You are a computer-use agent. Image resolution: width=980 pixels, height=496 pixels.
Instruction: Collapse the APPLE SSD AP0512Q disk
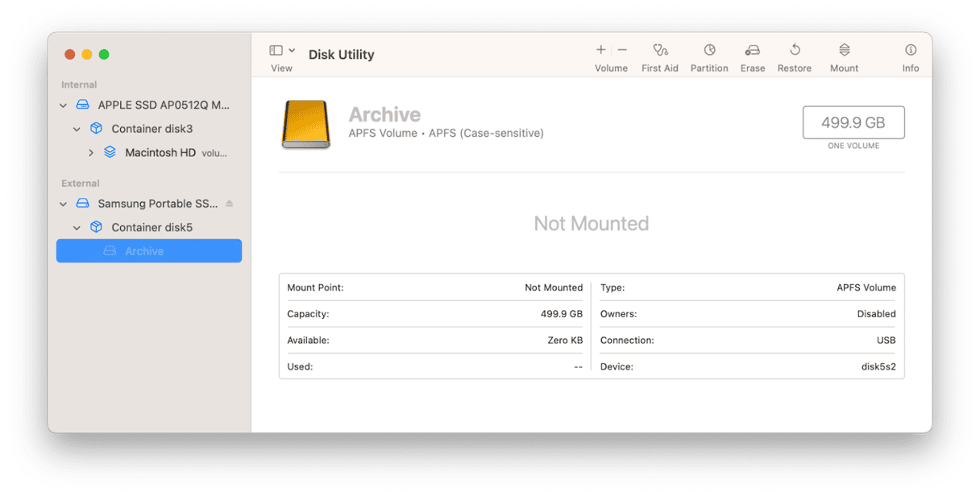click(x=64, y=105)
